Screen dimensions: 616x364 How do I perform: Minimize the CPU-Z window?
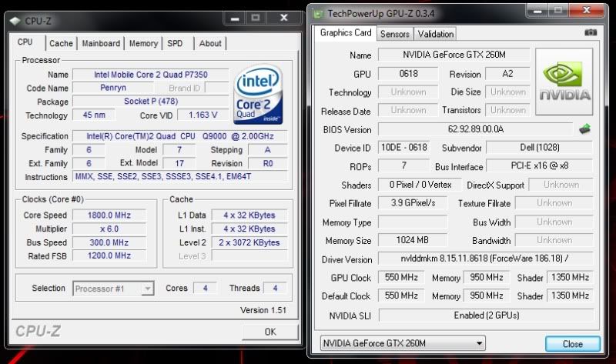coord(235,18)
